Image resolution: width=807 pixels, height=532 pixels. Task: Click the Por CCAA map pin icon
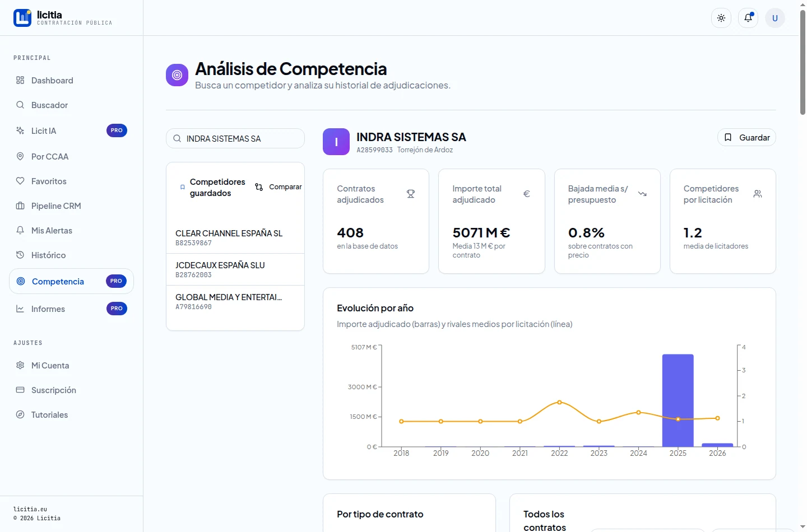20,156
